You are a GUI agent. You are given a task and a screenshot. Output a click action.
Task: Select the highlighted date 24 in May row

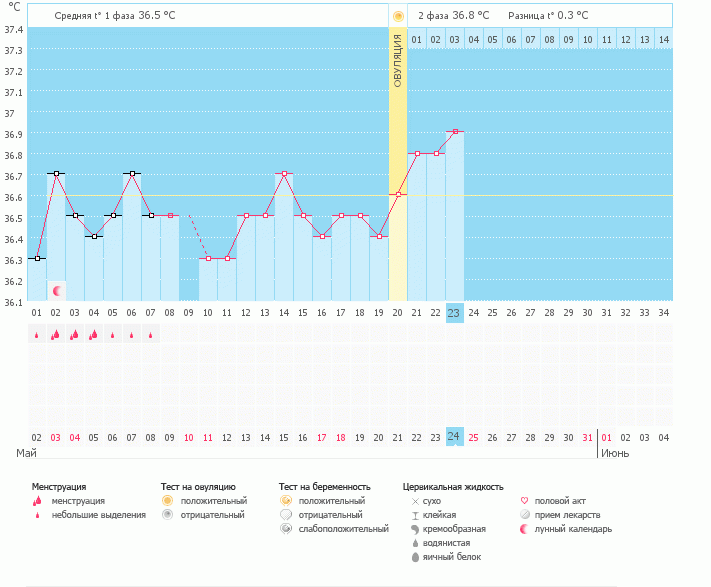[454, 437]
